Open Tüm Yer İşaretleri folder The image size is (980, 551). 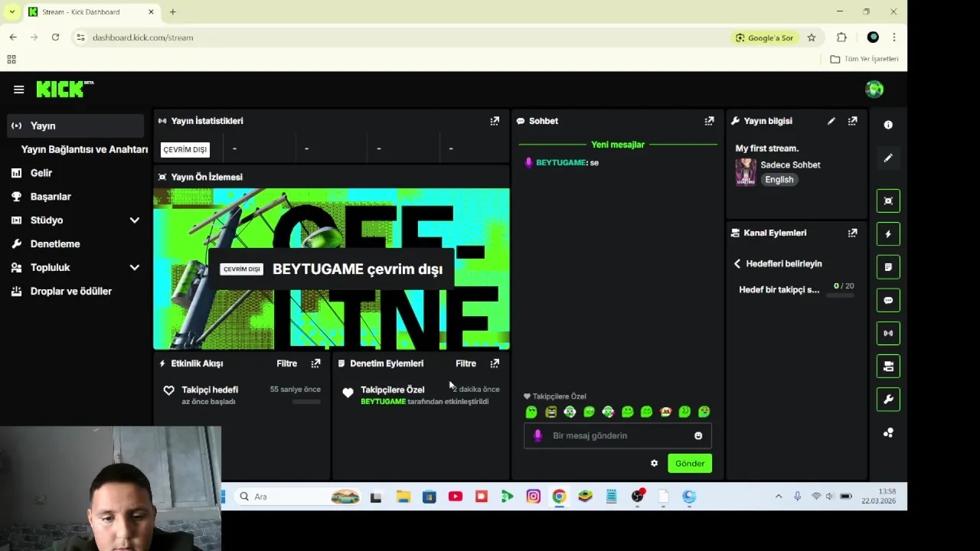click(x=864, y=59)
